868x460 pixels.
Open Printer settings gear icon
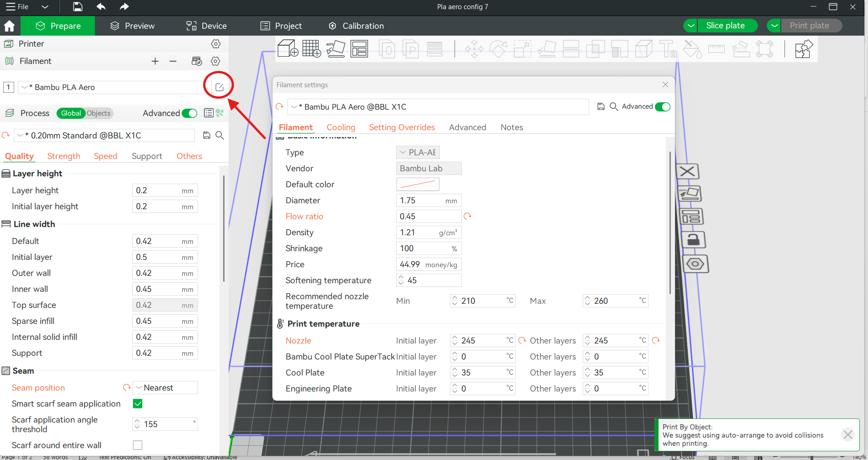[216, 44]
